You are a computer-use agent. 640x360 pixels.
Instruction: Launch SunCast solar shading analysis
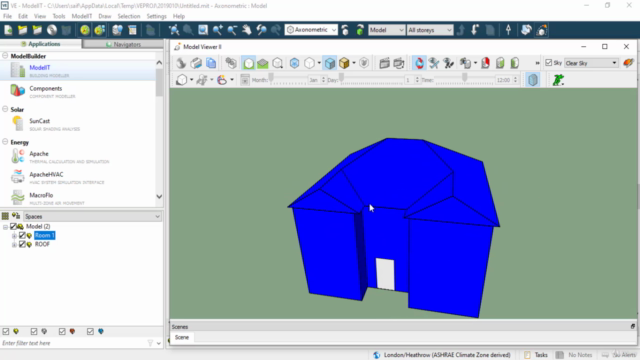[78, 124]
